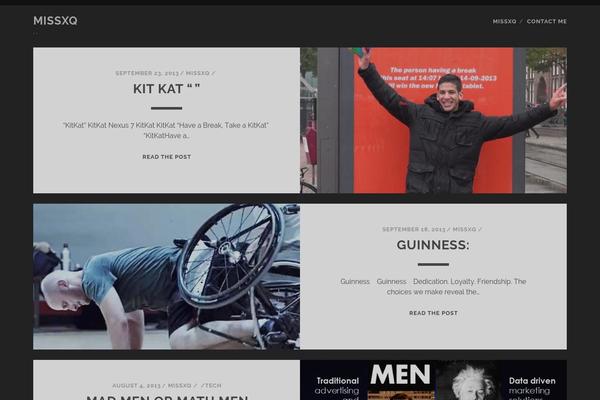Screen dimensions: 600x400
Task: Go to the CONTACT ME page
Action: [546, 21]
